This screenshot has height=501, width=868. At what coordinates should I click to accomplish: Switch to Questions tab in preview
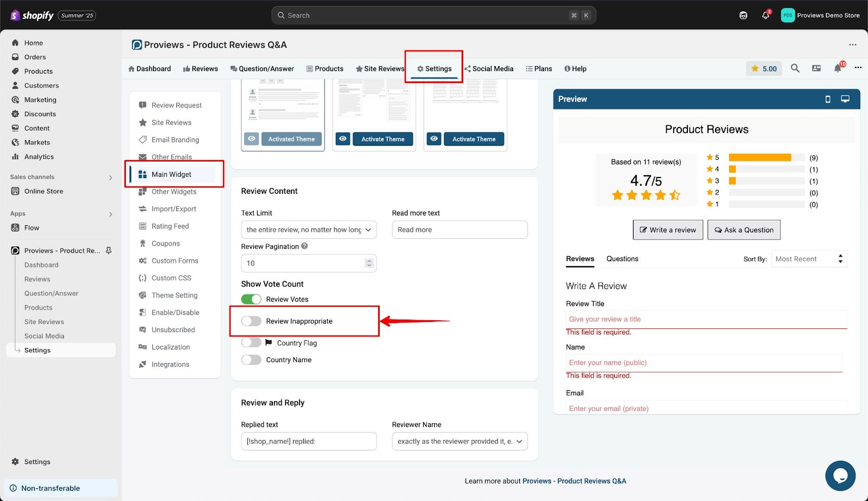pos(622,259)
